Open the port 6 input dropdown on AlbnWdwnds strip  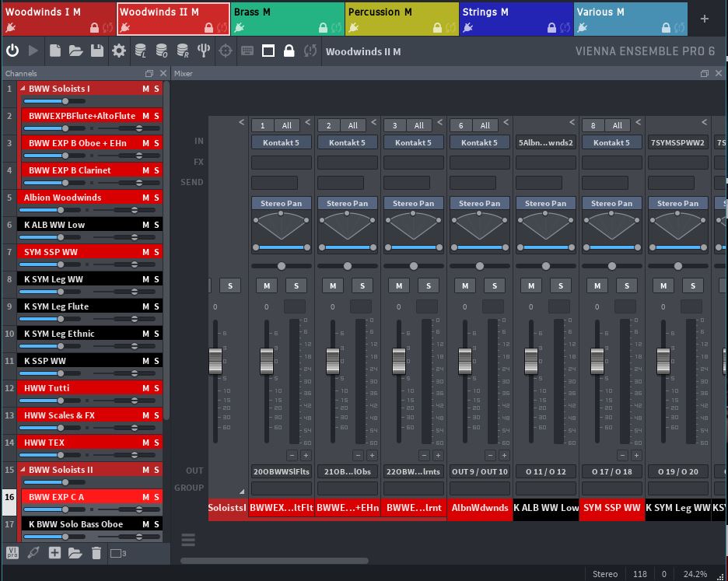(460, 125)
